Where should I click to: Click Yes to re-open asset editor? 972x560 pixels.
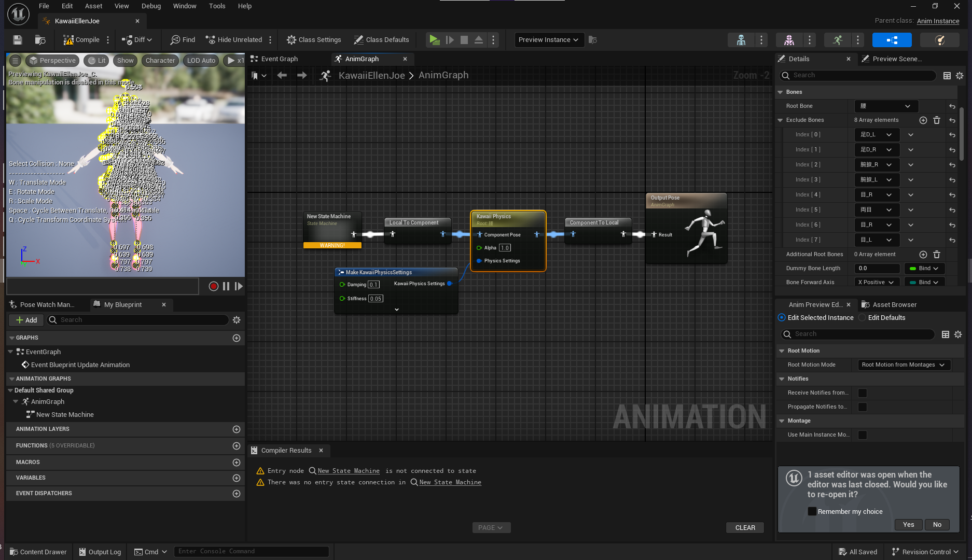[x=909, y=525]
